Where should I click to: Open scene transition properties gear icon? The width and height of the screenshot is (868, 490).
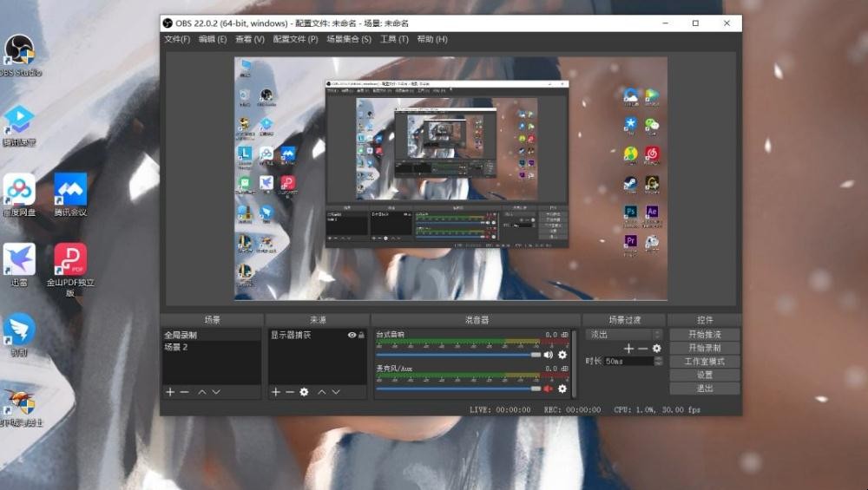656,348
